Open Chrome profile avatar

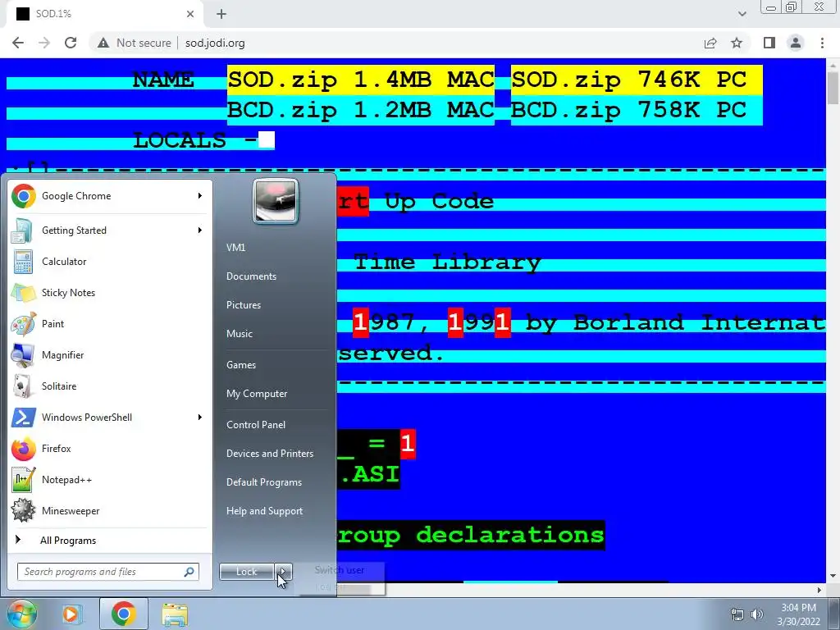(x=796, y=43)
